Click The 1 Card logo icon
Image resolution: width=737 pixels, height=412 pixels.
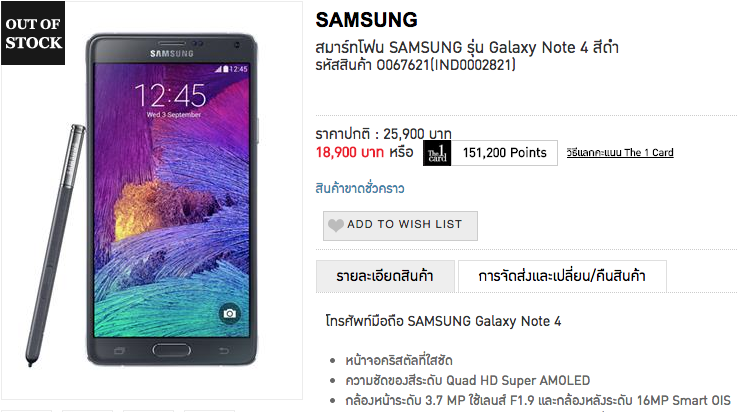tap(437, 153)
